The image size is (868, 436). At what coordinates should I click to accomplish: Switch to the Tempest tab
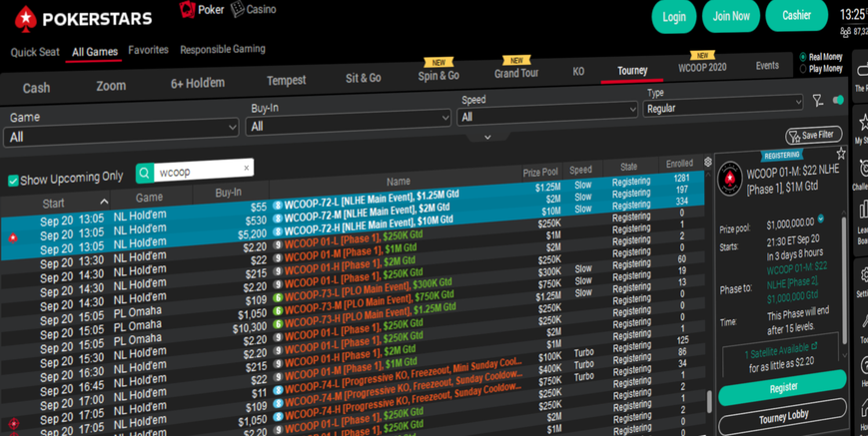(x=287, y=81)
